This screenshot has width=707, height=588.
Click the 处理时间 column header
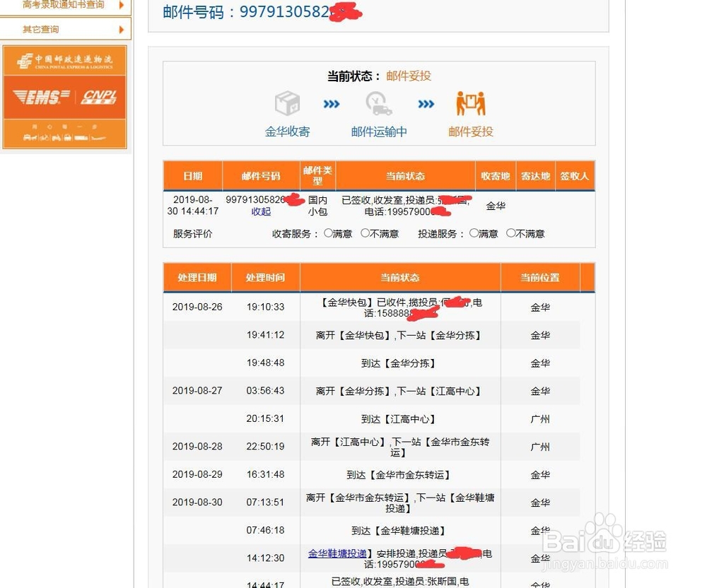point(266,278)
